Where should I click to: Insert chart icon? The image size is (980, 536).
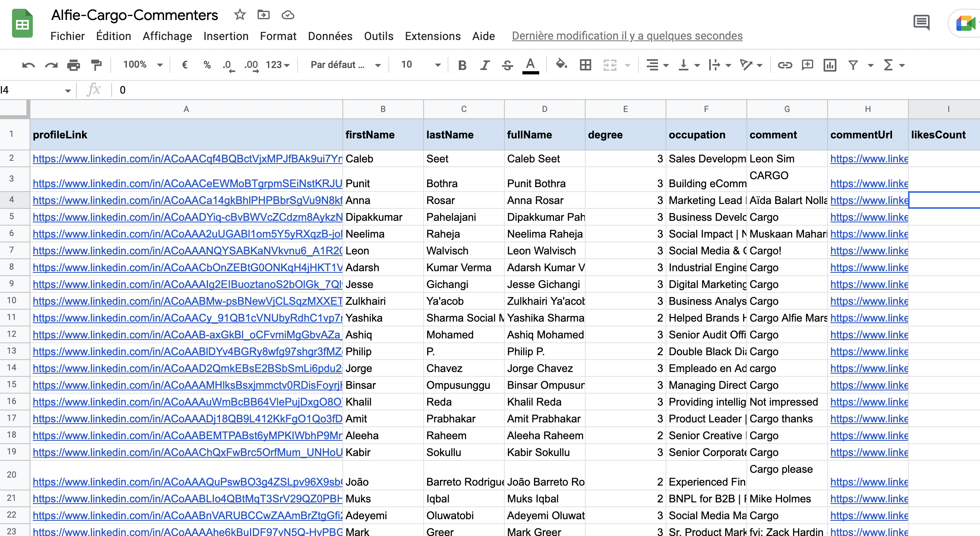pyautogui.click(x=830, y=65)
